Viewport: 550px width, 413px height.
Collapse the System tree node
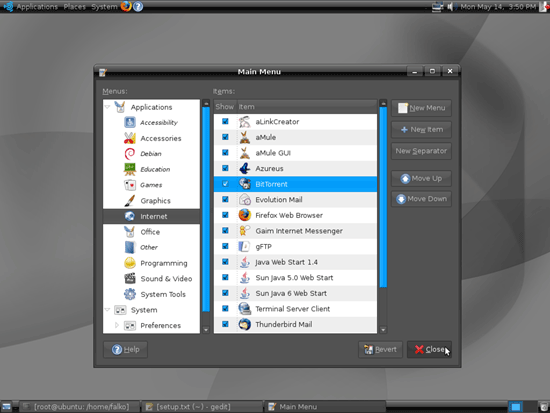[108, 309]
